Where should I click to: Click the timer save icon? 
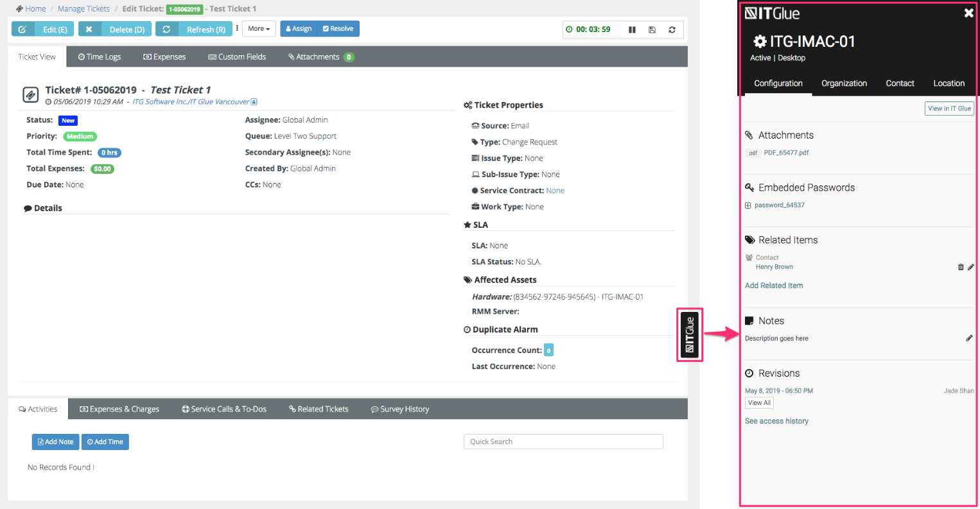point(652,30)
